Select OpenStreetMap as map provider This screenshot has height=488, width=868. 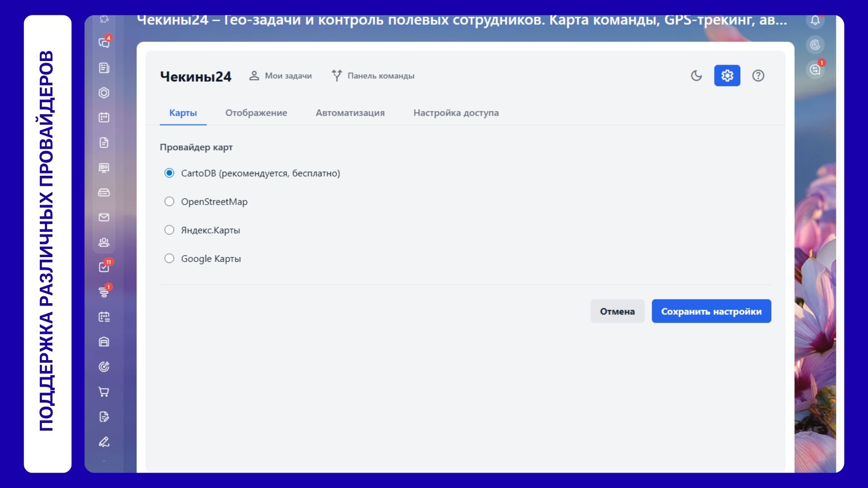coord(169,202)
